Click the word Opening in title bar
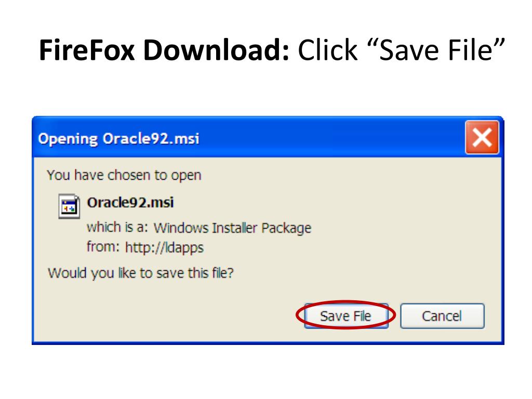The image size is (532, 399). [68, 139]
